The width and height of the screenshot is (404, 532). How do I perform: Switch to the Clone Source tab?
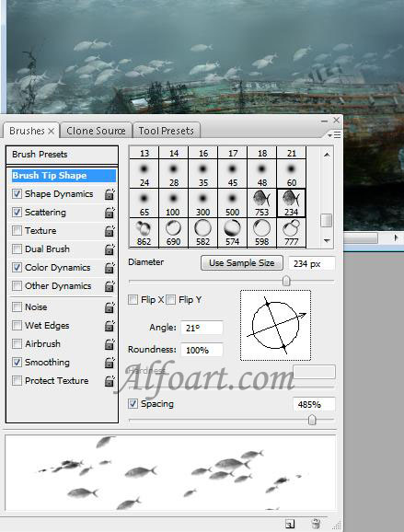pyautogui.click(x=96, y=131)
